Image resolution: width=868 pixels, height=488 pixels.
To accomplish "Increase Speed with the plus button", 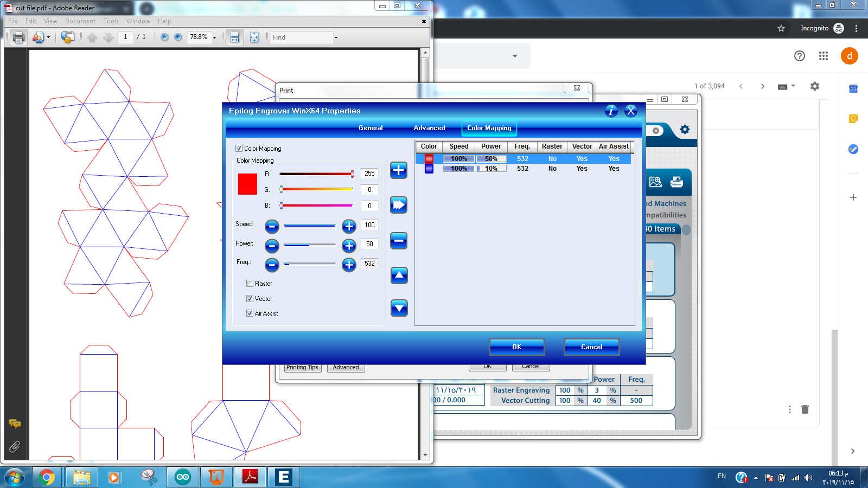I will [349, 227].
